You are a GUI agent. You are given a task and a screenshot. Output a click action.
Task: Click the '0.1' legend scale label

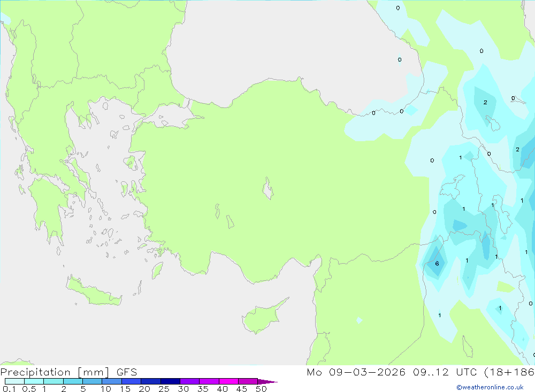click(x=9, y=389)
